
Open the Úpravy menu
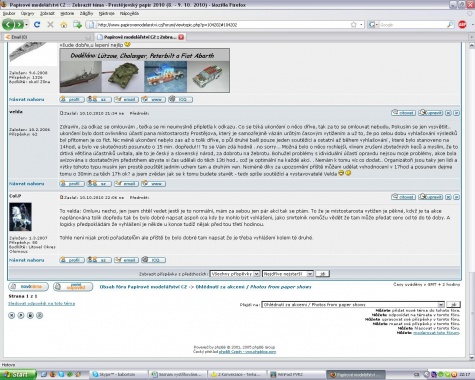[x=27, y=14]
